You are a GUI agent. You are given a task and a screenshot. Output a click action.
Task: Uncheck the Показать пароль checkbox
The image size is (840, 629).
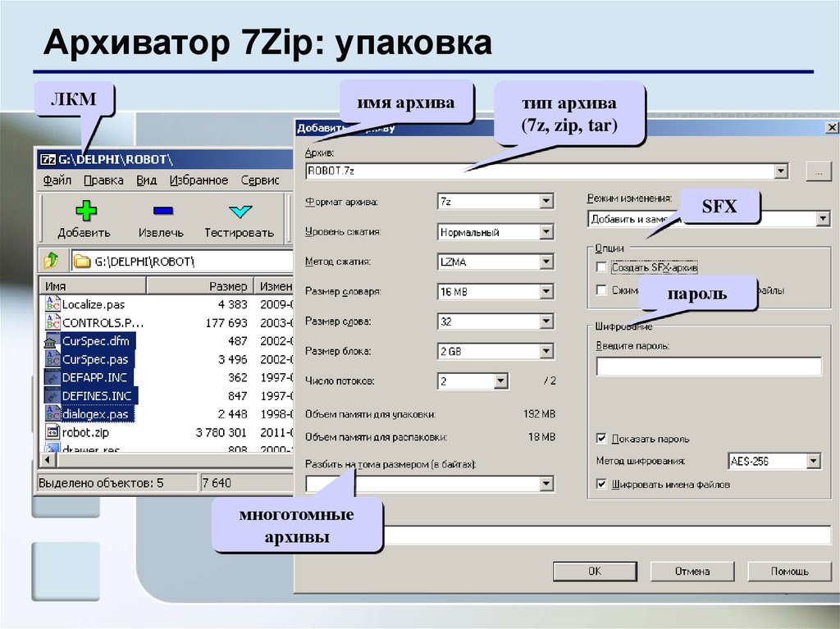click(x=601, y=438)
